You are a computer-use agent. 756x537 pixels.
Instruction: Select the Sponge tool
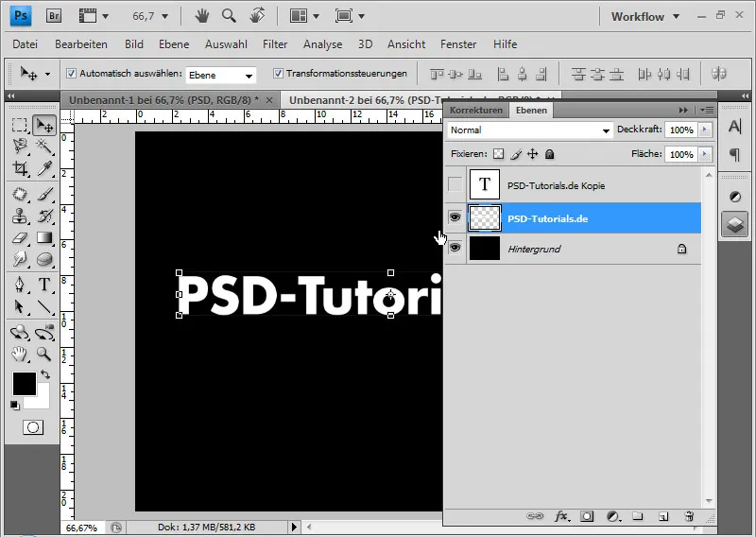pyautogui.click(x=44, y=259)
